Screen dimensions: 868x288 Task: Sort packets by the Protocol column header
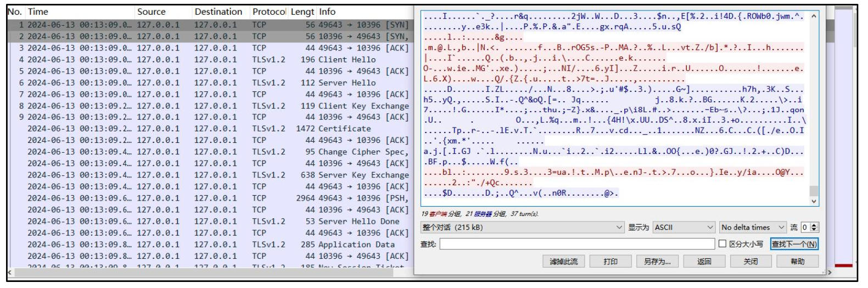(x=268, y=12)
